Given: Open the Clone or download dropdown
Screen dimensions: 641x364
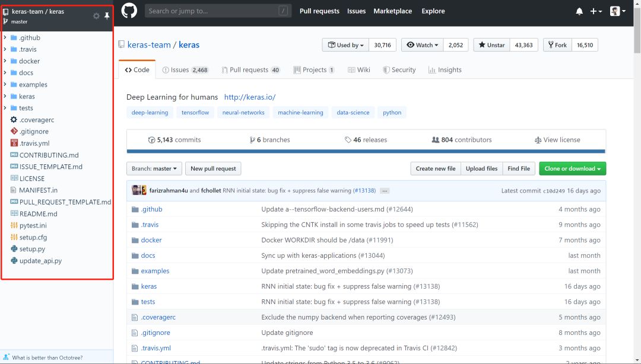Looking at the screenshot, I should (572, 169).
